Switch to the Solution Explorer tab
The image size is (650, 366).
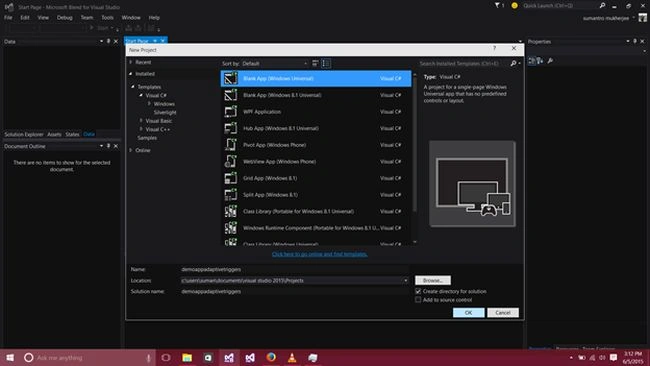[x=24, y=134]
